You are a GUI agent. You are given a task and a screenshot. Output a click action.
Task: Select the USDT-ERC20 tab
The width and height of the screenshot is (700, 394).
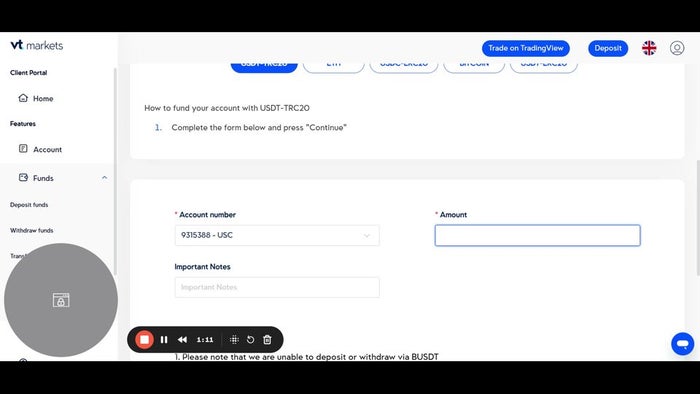pyautogui.click(x=543, y=66)
